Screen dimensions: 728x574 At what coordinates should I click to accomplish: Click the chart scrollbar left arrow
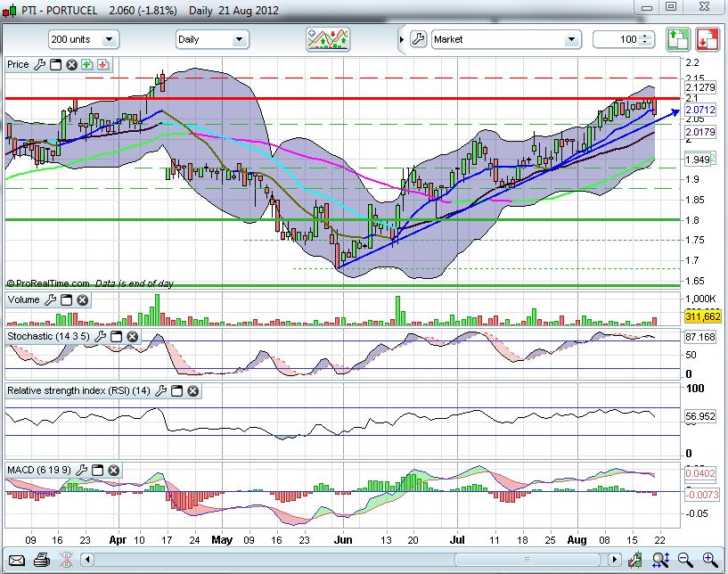[86, 560]
